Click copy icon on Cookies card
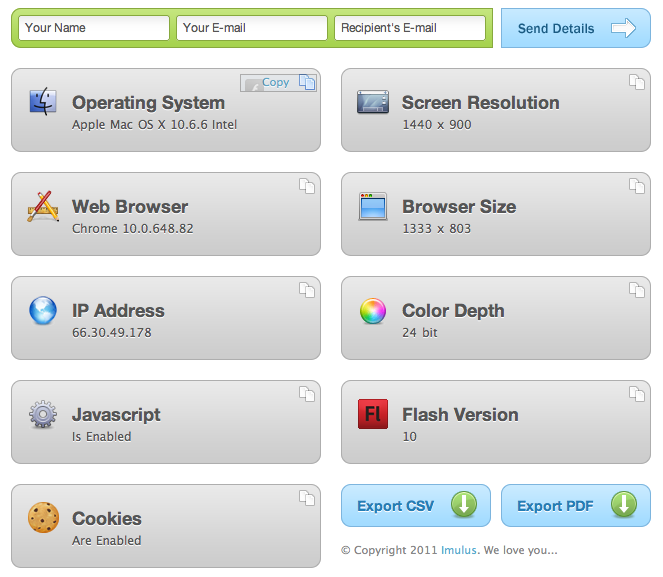Screen dimensions: 663x577 pyautogui.click(x=307, y=498)
